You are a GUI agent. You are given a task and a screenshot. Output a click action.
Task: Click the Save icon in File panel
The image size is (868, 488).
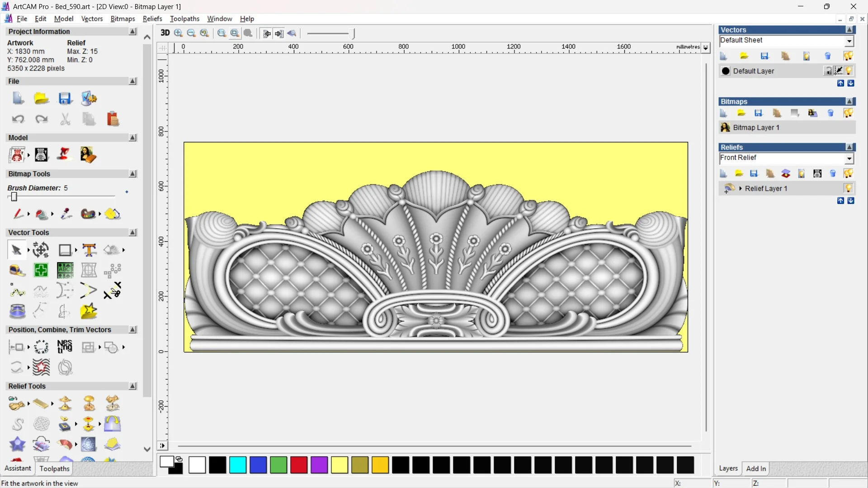coord(65,99)
